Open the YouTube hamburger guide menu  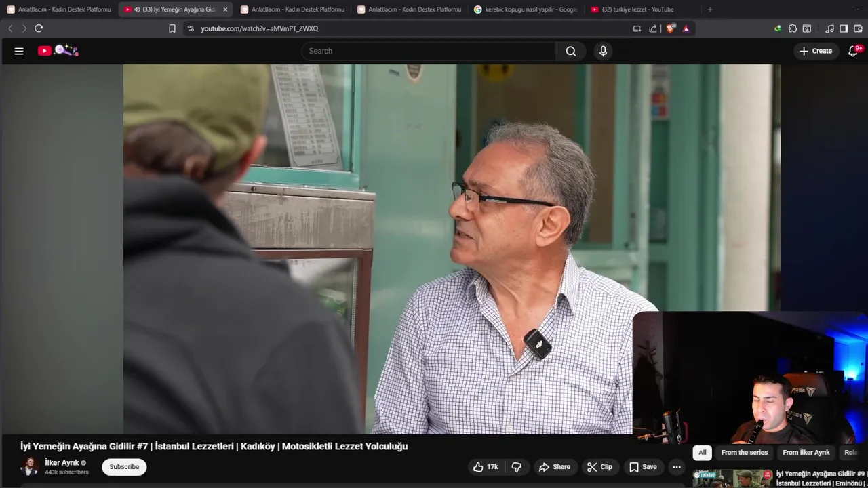(19, 51)
